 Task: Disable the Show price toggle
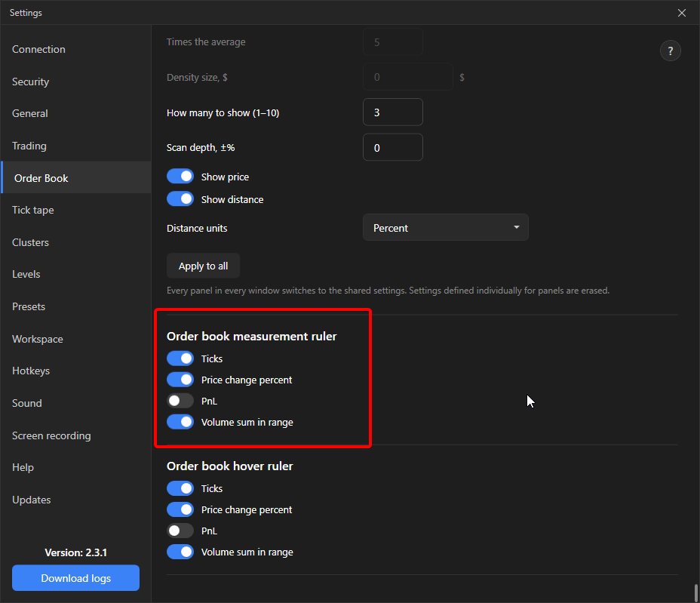pos(180,177)
